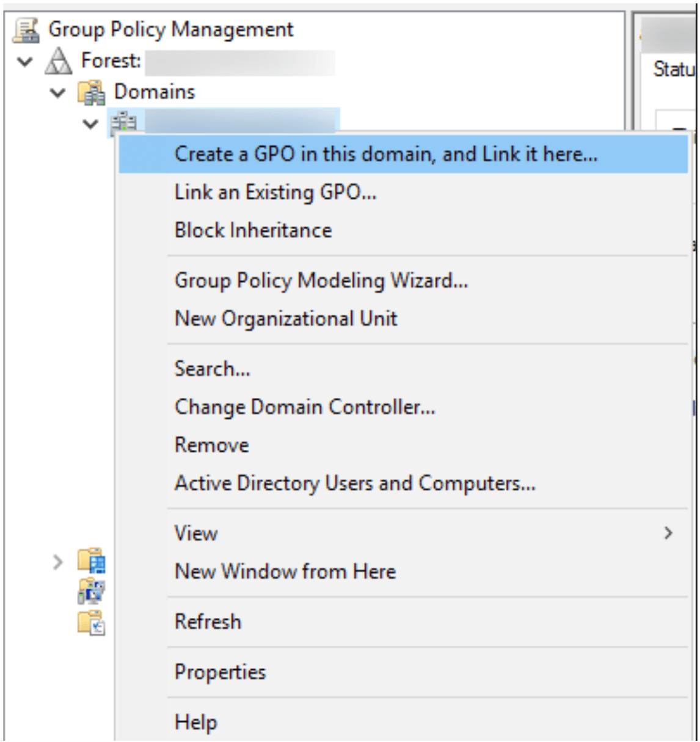700x742 pixels.
Task: Open Properties from context menu
Action: pyautogui.click(x=403, y=672)
